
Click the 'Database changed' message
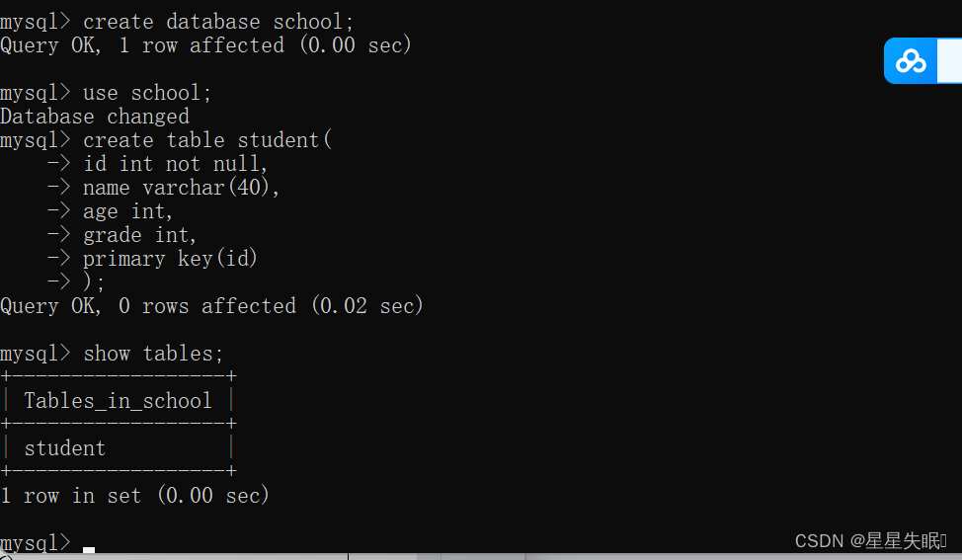(x=95, y=117)
